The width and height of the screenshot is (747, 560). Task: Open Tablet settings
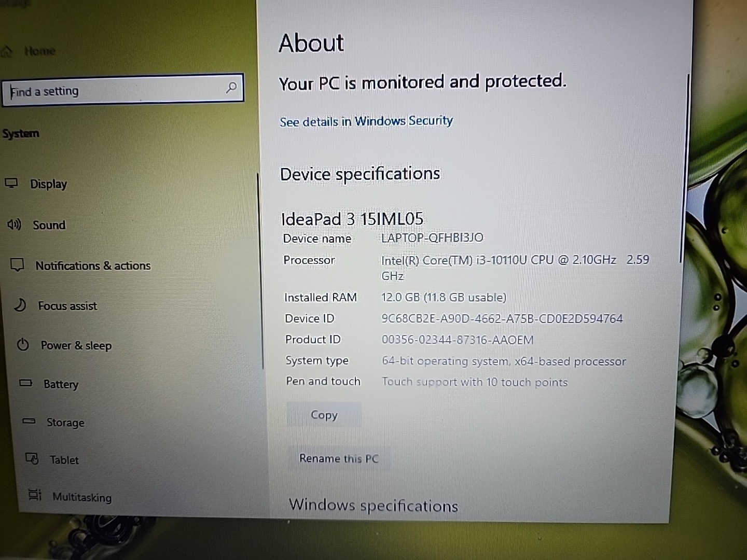click(64, 460)
